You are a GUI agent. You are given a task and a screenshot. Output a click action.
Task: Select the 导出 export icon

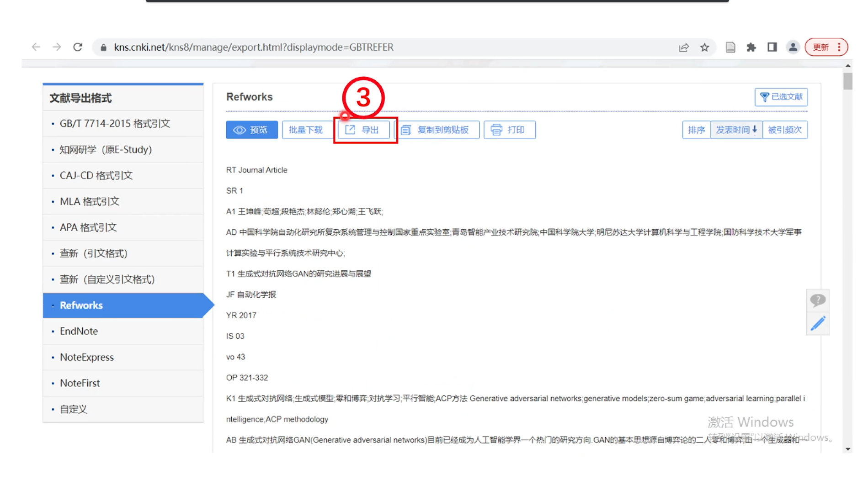click(350, 130)
